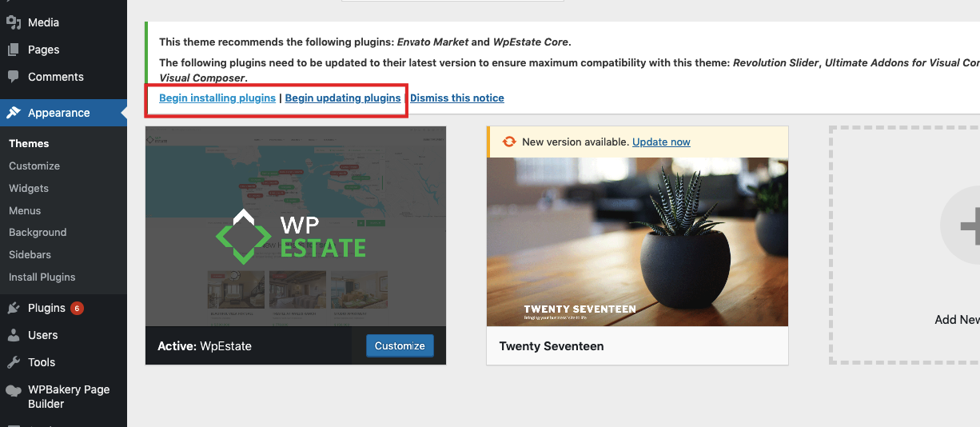Select the Background submenu entry
980x427 pixels.
pyautogui.click(x=38, y=232)
